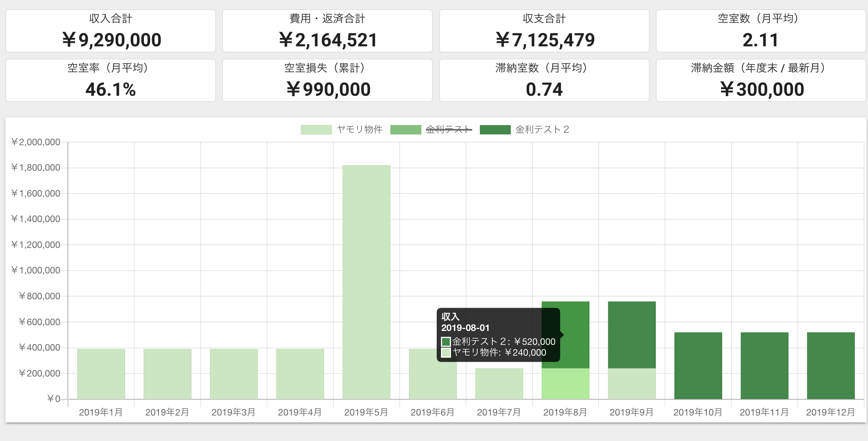Select the 収入合計 summary card

pyautogui.click(x=111, y=31)
